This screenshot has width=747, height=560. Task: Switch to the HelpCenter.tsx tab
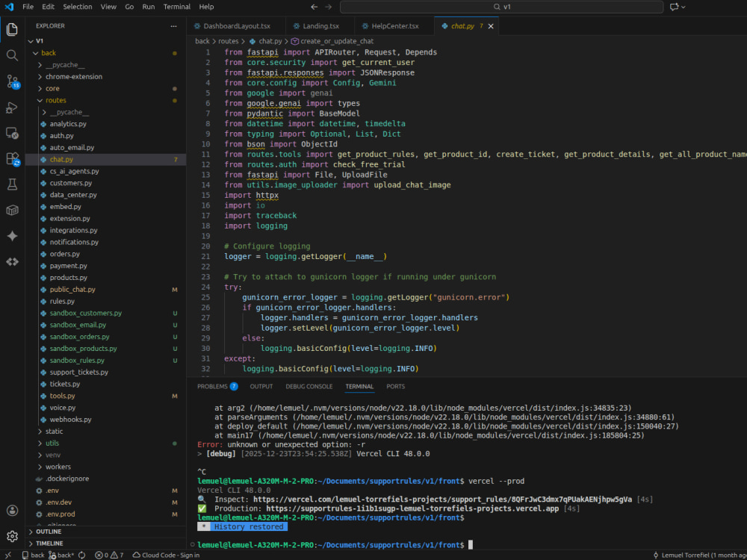[x=394, y=26]
